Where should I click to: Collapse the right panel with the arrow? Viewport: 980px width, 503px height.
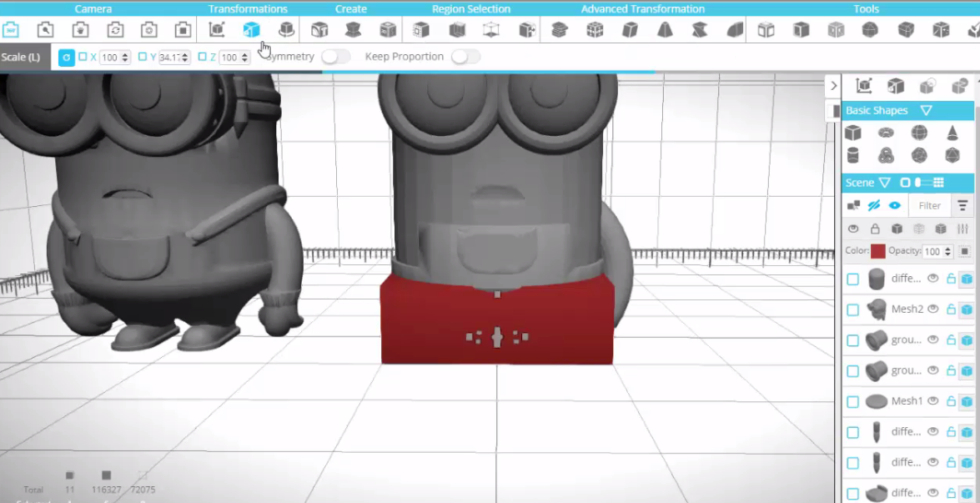click(833, 86)
